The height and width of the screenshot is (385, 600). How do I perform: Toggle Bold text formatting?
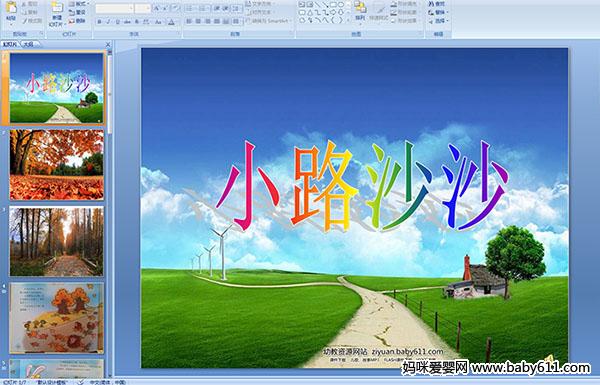[x=99, y=22]
